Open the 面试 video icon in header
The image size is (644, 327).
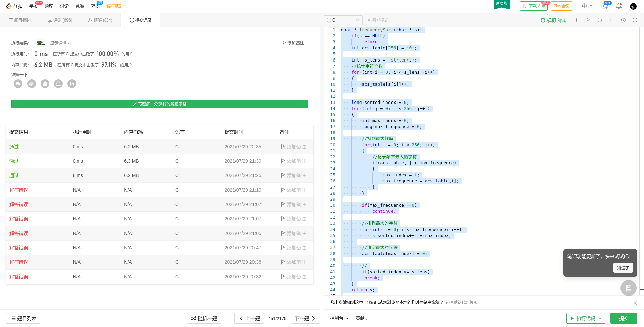coord(605,6)
